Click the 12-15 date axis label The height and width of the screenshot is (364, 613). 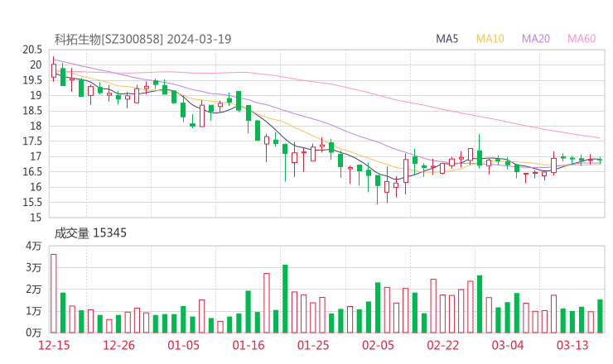pos(54,345)
